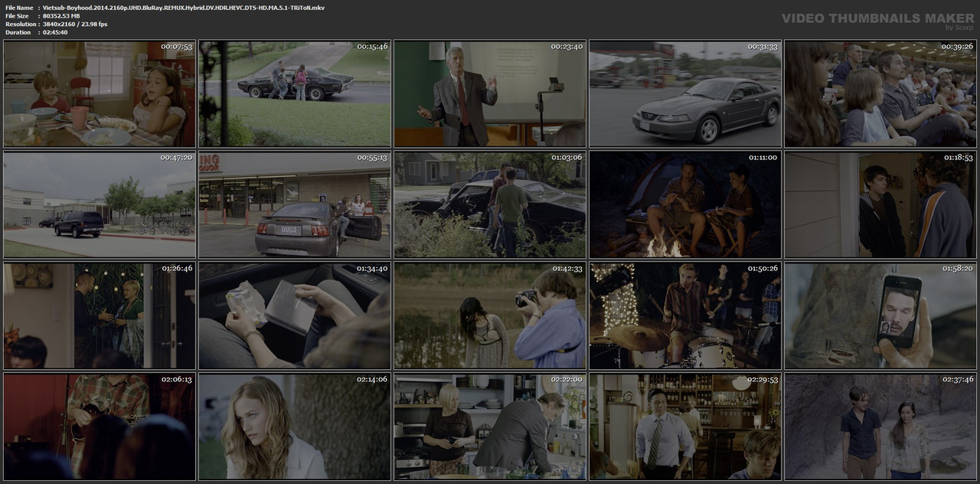Select the guitar thumbnail at 02:06:13
This screenshot has height=484, width=980.
(100, 427)
